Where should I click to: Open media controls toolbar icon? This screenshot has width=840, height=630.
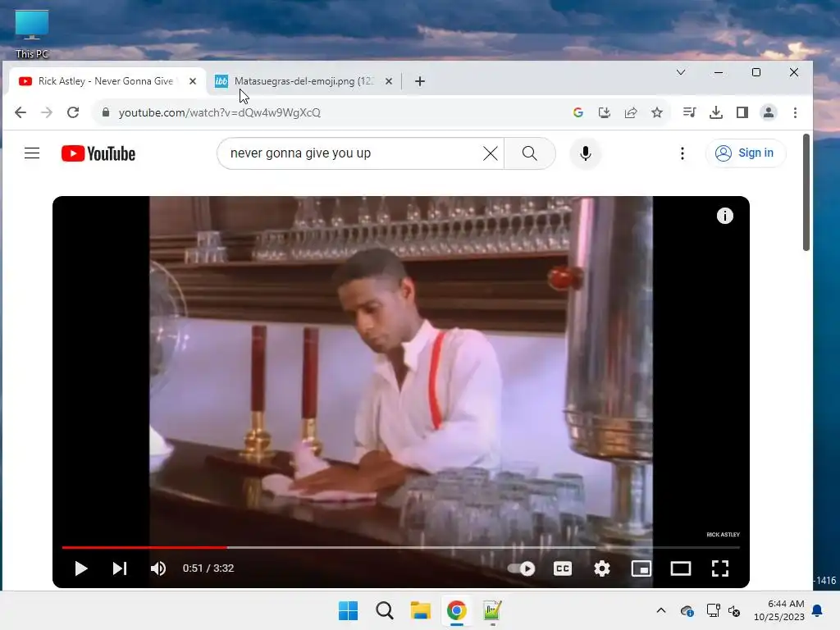tap(689, 112)
